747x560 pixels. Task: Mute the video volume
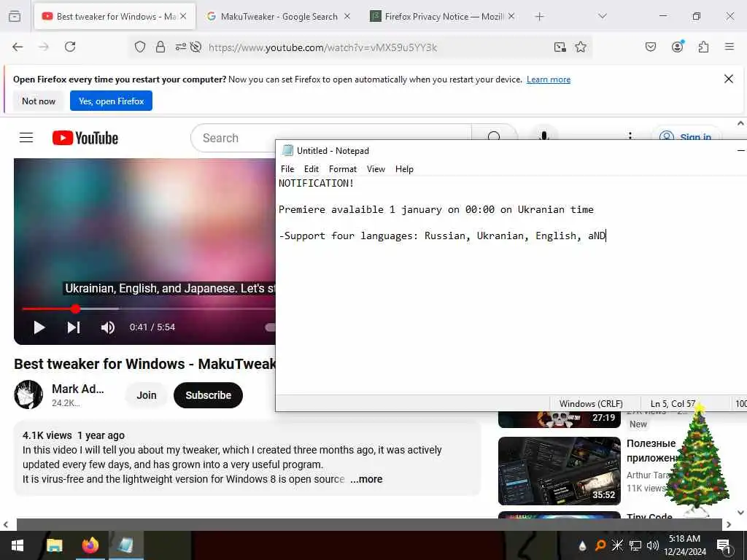(108, 327)
